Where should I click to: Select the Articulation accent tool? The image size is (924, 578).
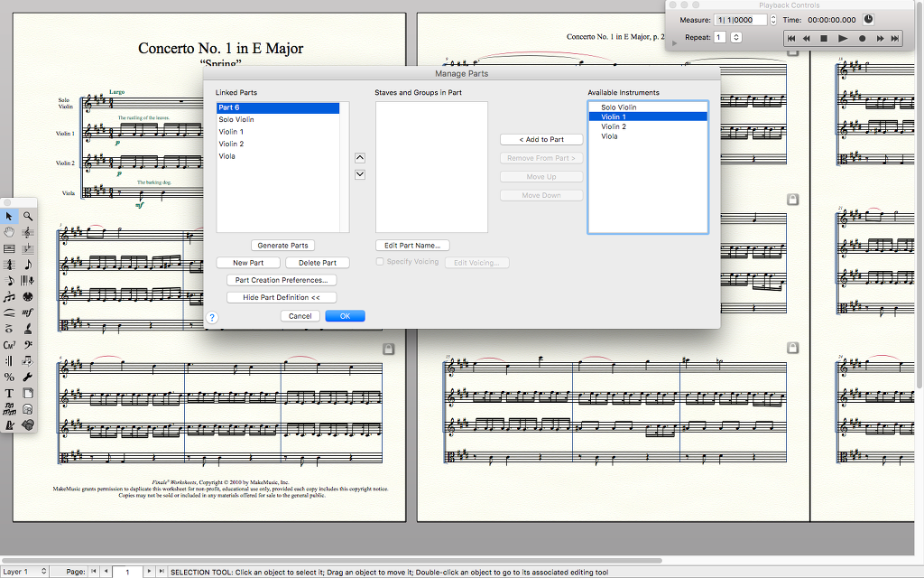click(x=9, y=329)
